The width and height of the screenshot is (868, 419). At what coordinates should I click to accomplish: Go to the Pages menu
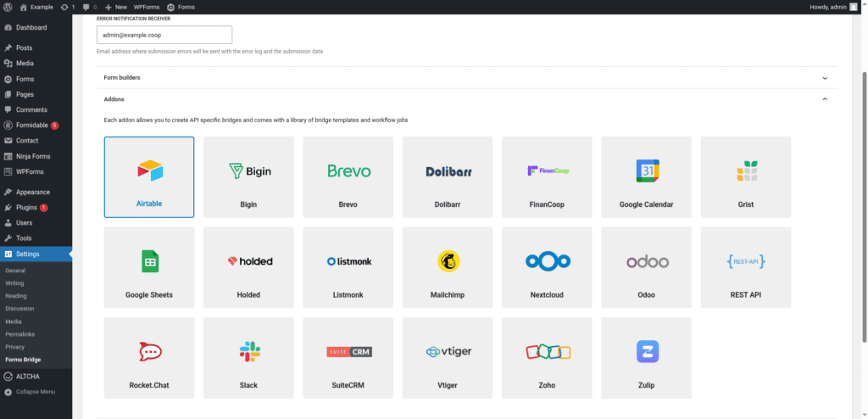[x=36, y=94]
